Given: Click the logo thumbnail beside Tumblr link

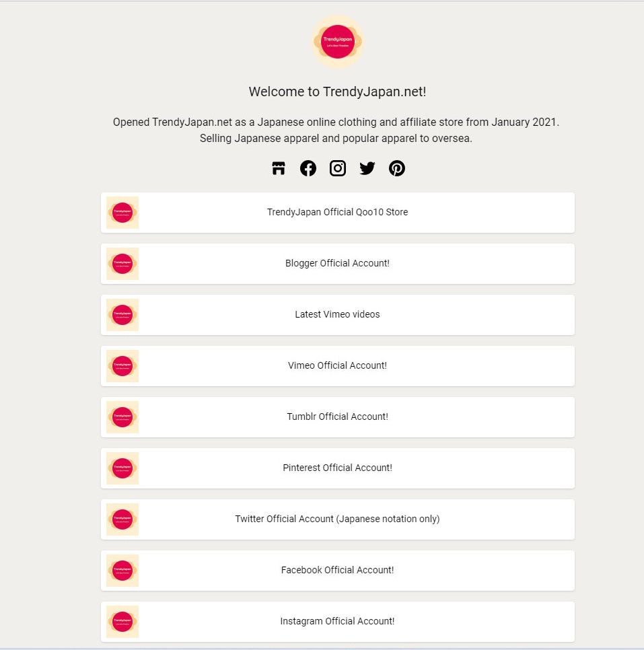Looking at the screenshot, I should [122, 417].
